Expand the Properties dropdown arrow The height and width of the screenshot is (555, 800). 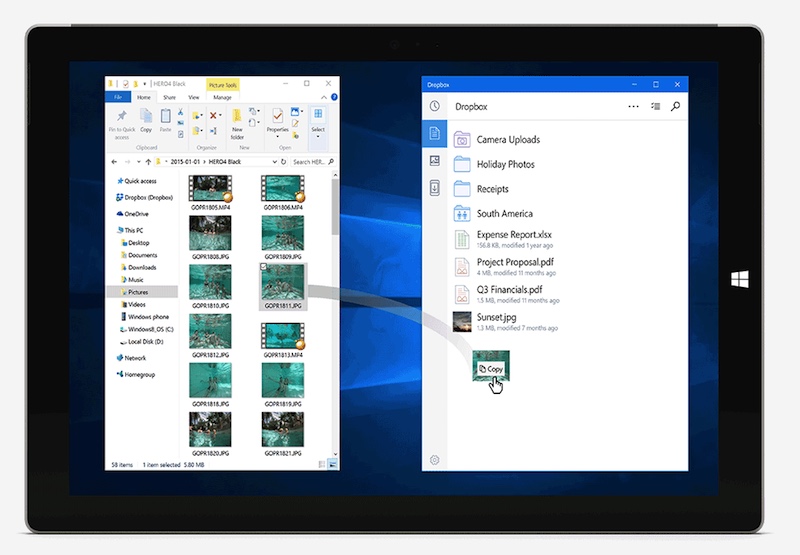point(278,137)
